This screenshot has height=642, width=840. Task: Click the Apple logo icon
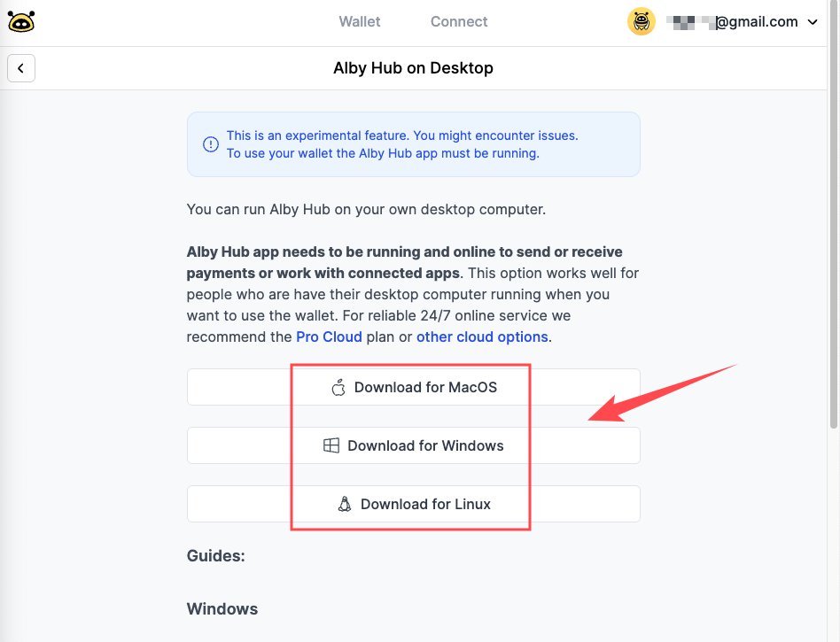(x=338, y=387)
